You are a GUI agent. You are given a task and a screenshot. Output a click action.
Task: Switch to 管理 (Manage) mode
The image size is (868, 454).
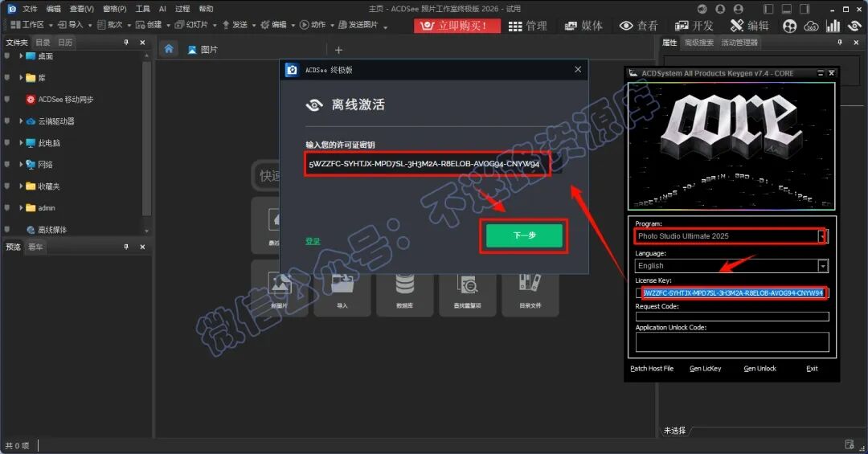[527, 26]
